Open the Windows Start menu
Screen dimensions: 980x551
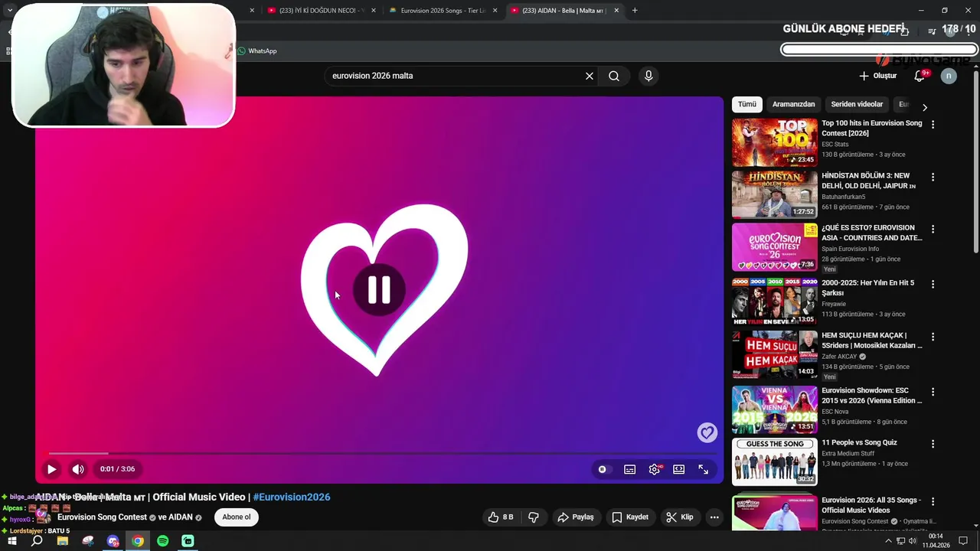[x=11, y=541]
